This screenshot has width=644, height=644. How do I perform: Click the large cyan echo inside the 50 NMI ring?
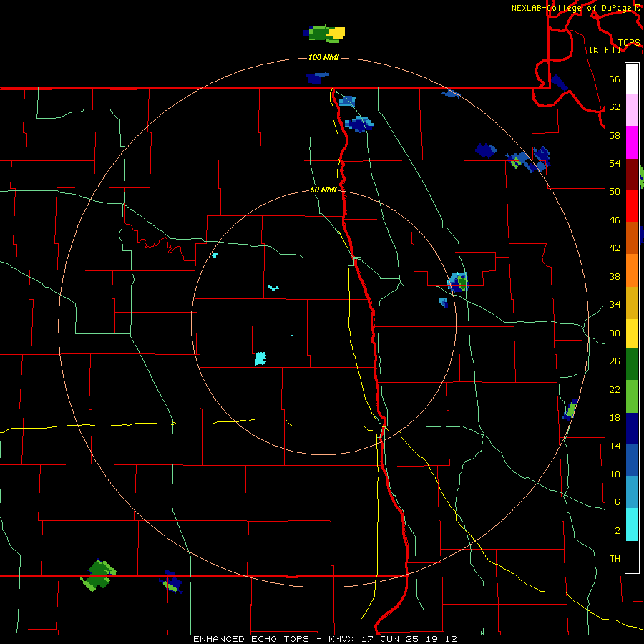pos(260,359)
